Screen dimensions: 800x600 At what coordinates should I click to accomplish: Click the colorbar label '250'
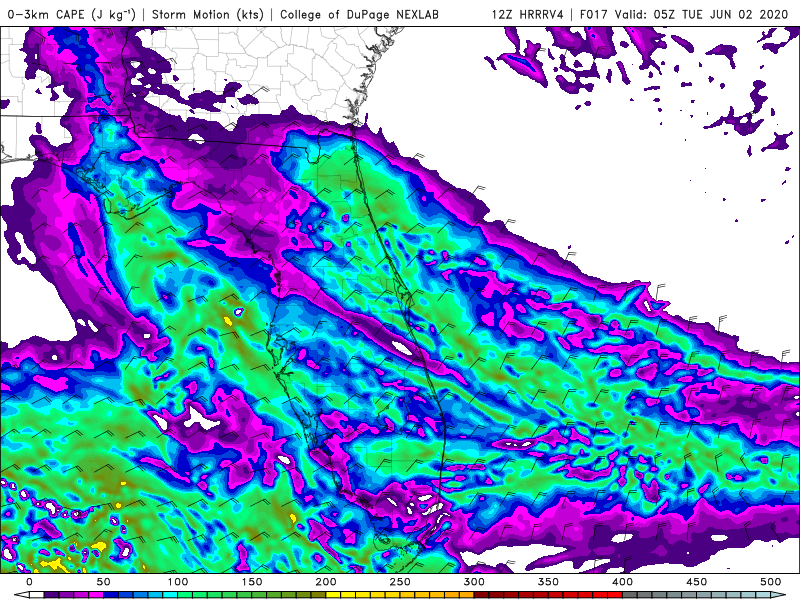(x=400, y=582)
